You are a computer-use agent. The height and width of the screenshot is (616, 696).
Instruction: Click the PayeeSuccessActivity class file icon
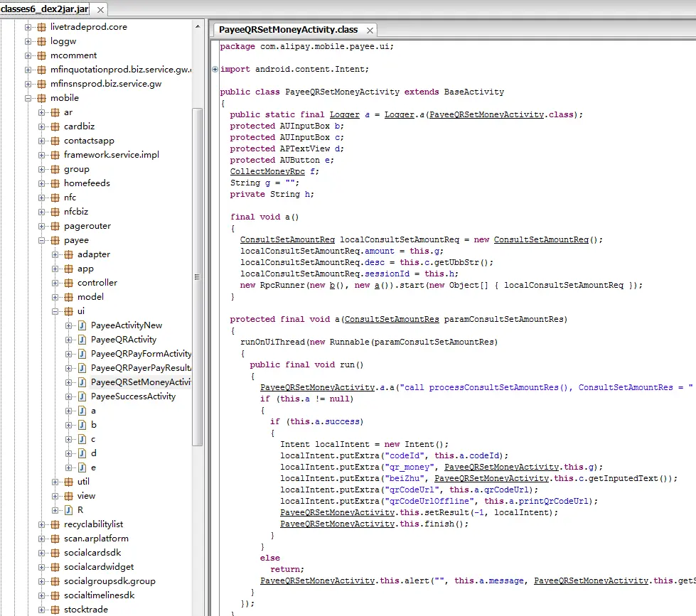coord(82,396)
